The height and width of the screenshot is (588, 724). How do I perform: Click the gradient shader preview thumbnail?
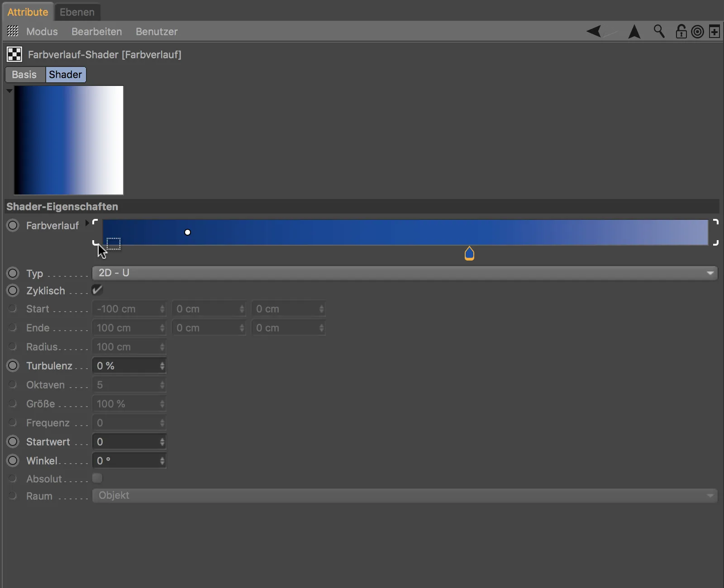pyautogui.click(x=69, y=140)
